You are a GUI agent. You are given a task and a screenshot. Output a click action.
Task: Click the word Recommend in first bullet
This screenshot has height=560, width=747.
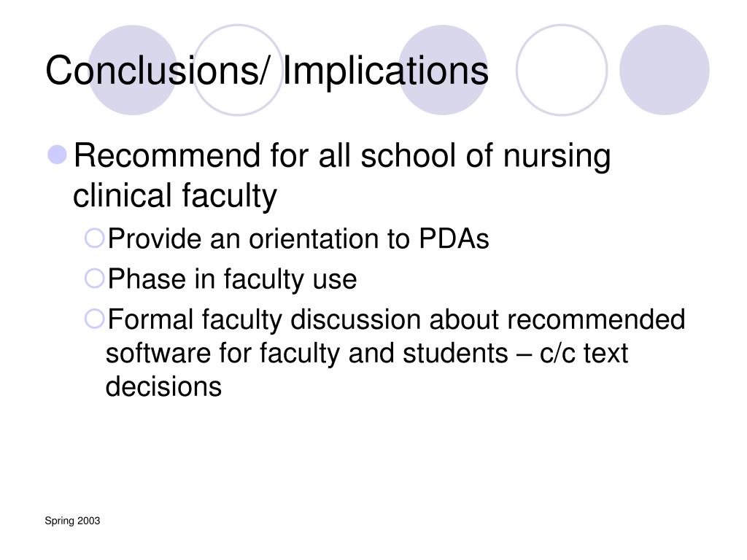(168, 156)
